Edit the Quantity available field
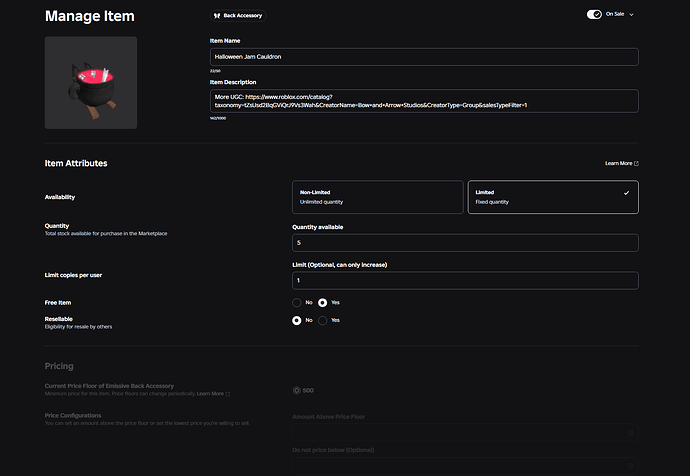This screenshot has height=476, width=690. coord(465,243)
